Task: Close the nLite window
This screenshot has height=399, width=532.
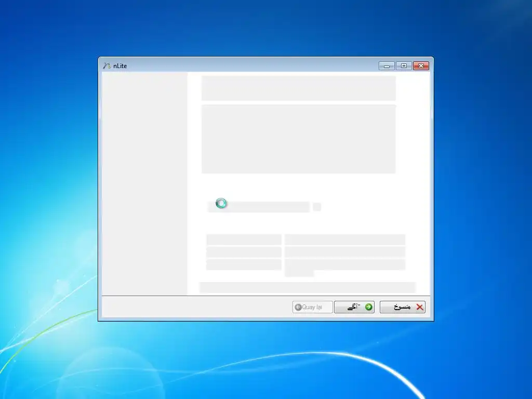Action: click(x=421, y=66)
